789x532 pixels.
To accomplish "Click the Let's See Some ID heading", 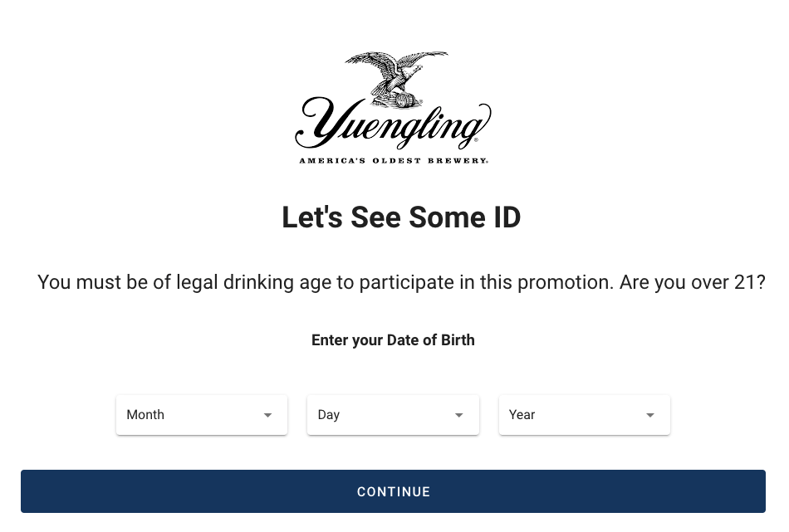I will pyautogui.click(x=400, y=217).
